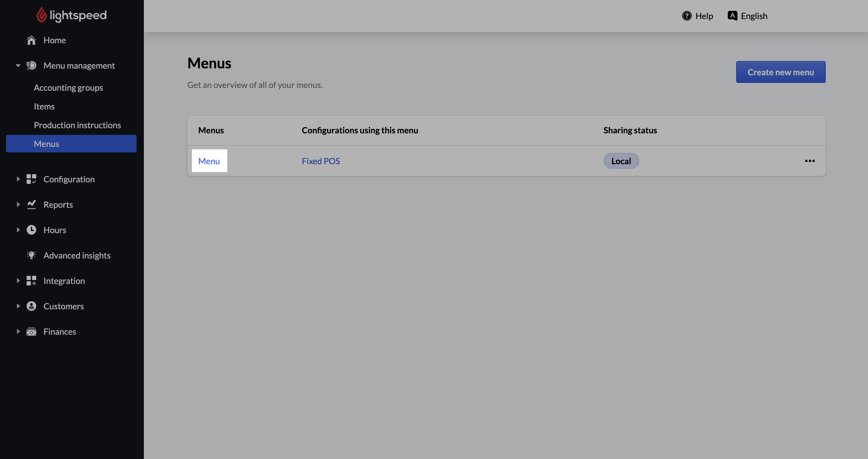Click the Reports chart icon
Image resolution: width=868 pixels, height=459 pixels.
click(31, 205)
